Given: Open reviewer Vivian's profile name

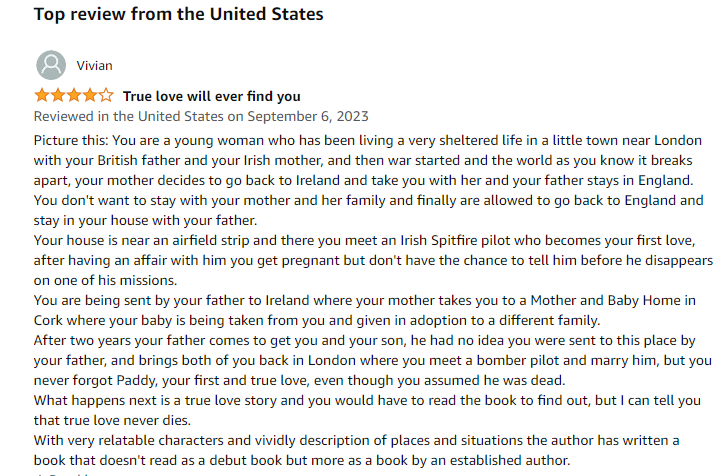Looking at the screenshot, I should (95, 66).
